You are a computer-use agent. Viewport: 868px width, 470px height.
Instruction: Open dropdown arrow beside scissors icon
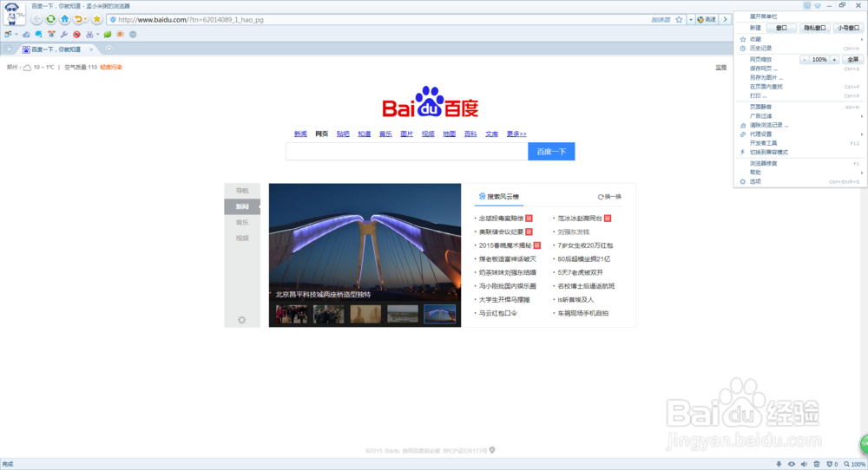coord(98,35)
